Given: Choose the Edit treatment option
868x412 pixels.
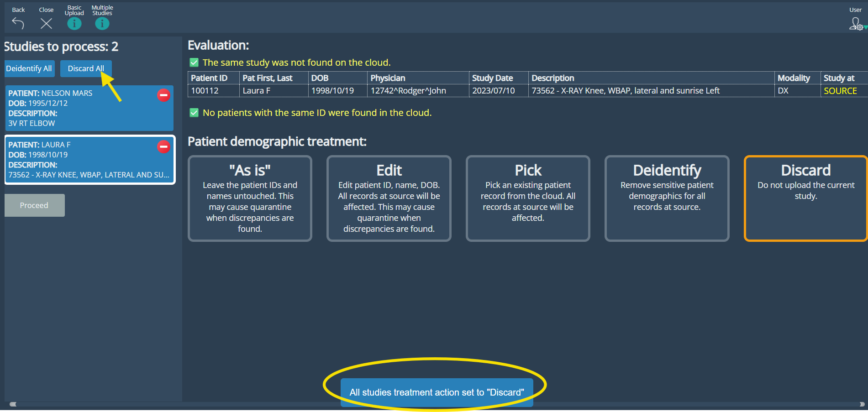Looking at the screenshot, I should coord(389,198).
